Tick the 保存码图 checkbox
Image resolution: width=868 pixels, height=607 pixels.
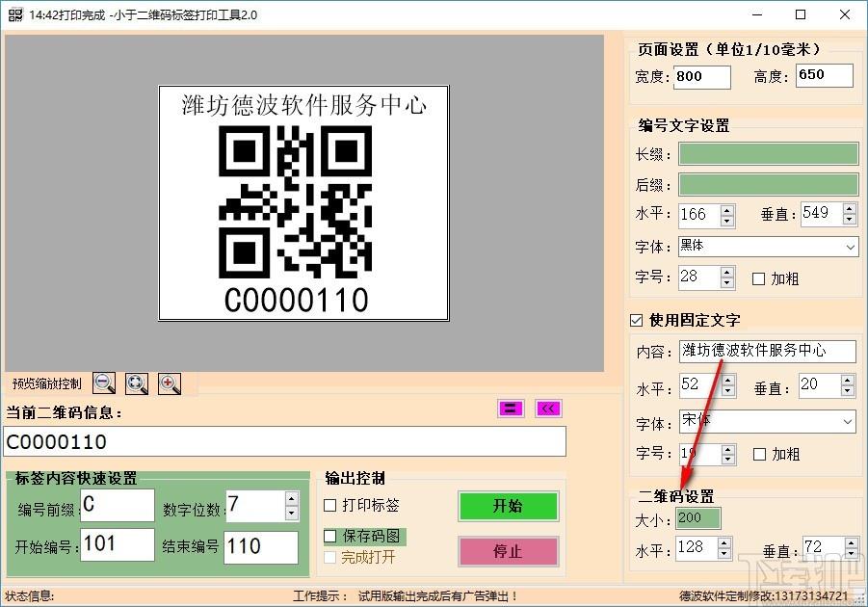pyautogui.click(x=330, y=536)
